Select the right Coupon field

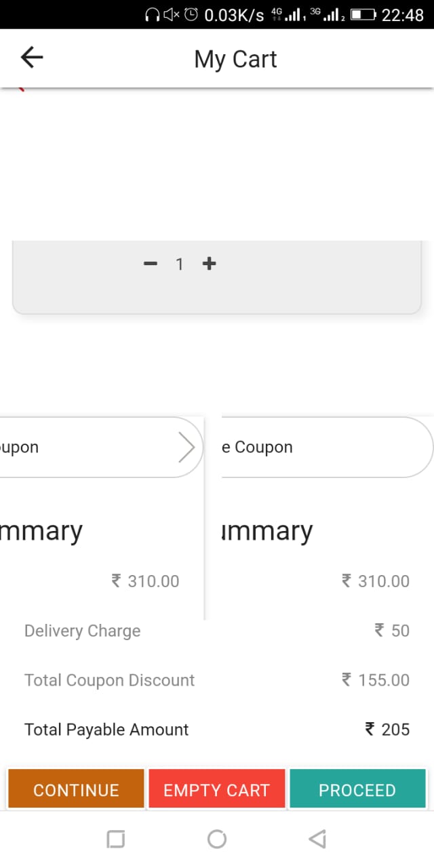pyautogui.click(x=328, y=448)
